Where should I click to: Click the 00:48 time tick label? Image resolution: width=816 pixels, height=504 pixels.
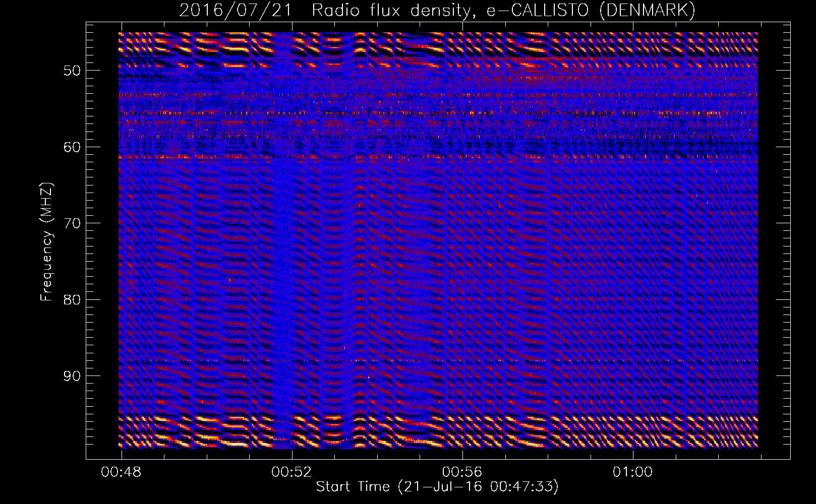coord(121,472)
